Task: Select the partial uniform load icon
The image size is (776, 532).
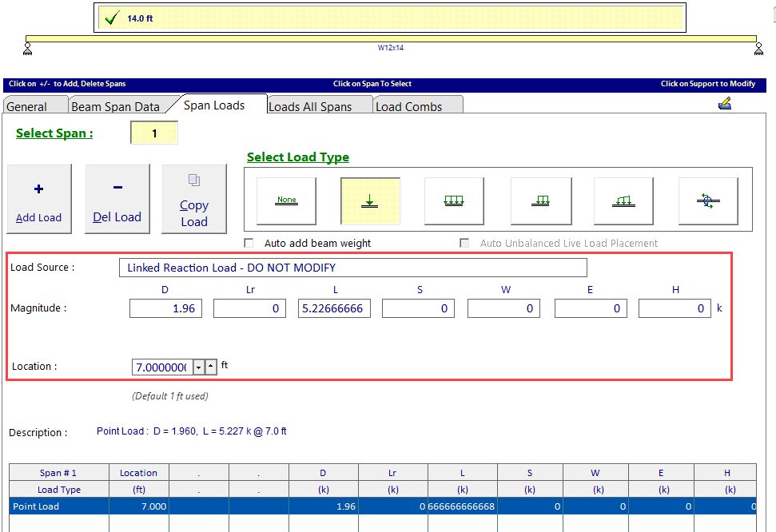Action: pyautogui.click(x=541, y=201)
